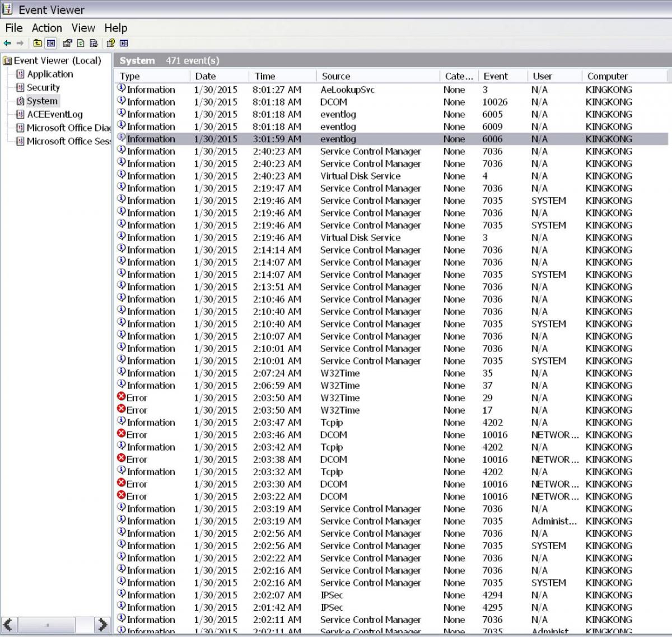Click Information icon of event 6006 row
Viewport: 672px width, 637px height.
[121, 138]
